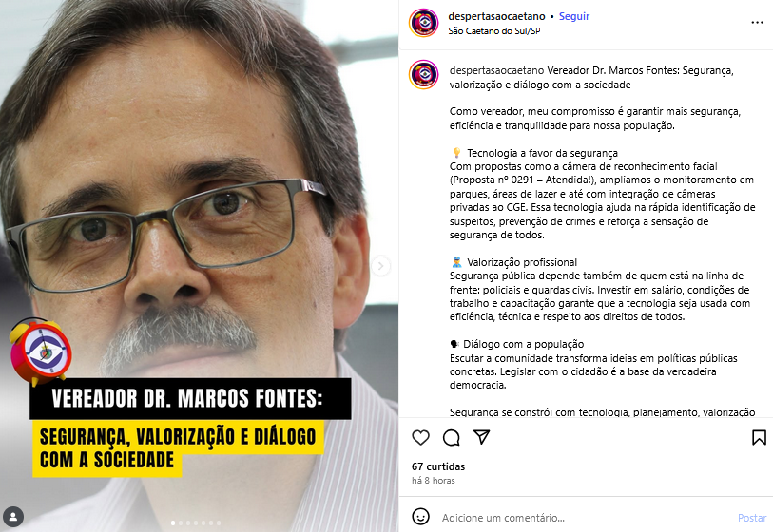Click the São Caetano do Sul/SP location
The width and height of the screenshot is (773, 532).
[494, 31]
